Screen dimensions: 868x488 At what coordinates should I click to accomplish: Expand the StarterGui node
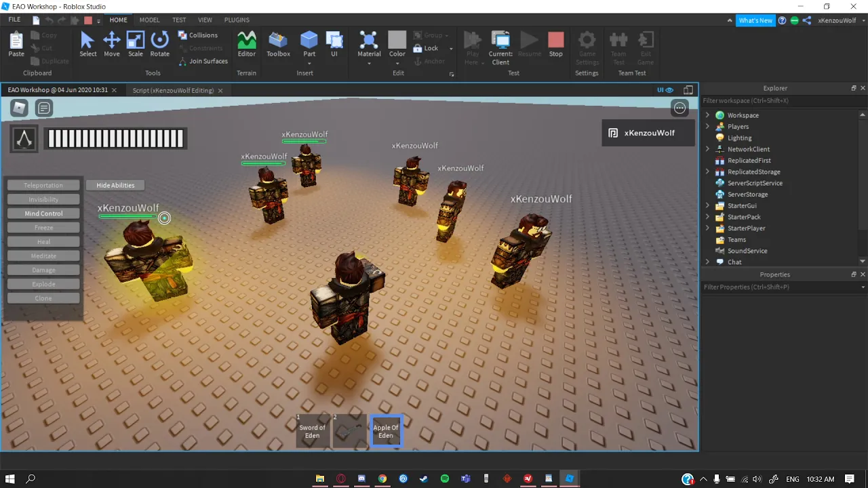tap(707, 206)
